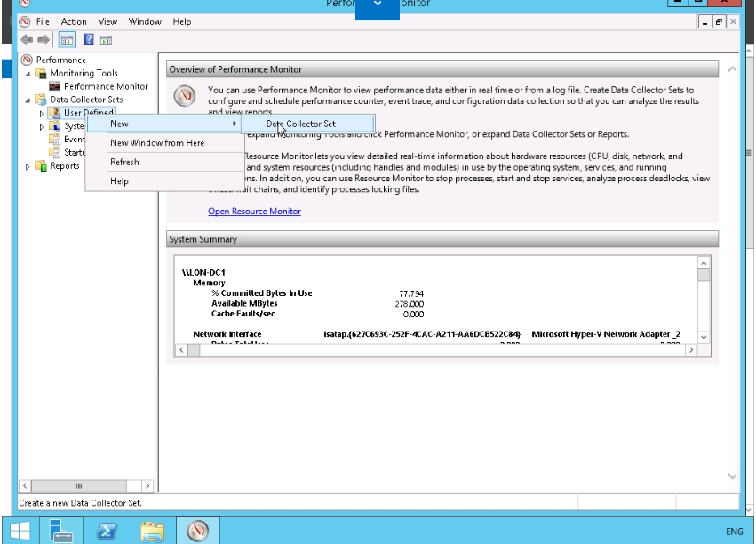Click the Back arrow toolbar icon
This screenshot has width=756, height=544.
pyautogui.click(x=26, y=40)
